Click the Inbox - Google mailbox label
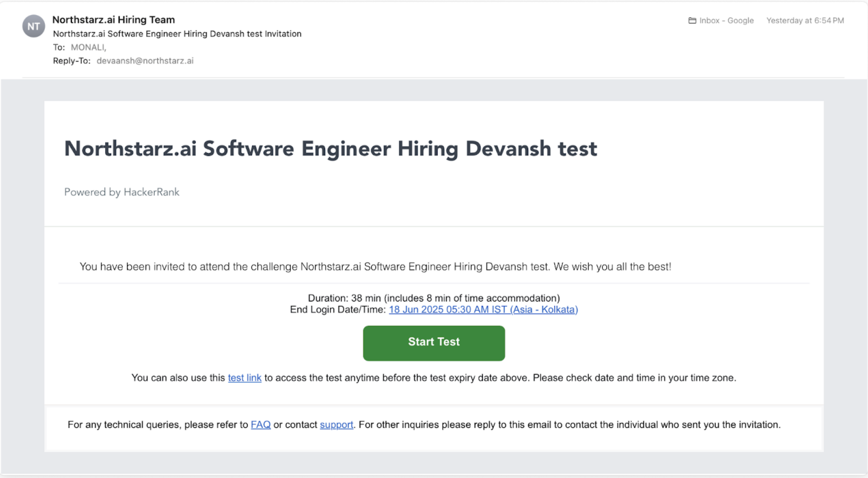The width and height of the screenshot is (868, 478). [726, 21]
